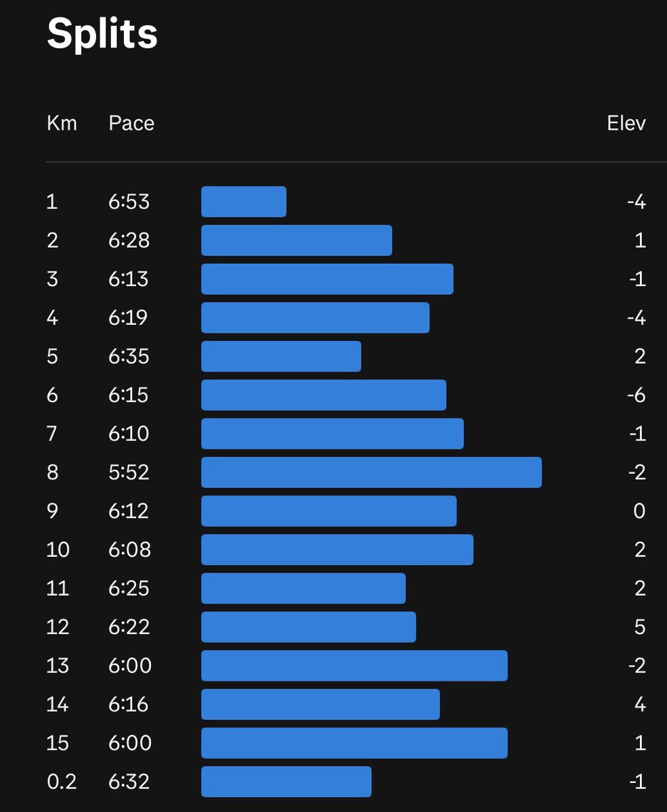Viewport: 667px width, 812px height.
Task: Click the pace bar for kilometer 1
Action: pyautogui.click(x=244, y=202)
